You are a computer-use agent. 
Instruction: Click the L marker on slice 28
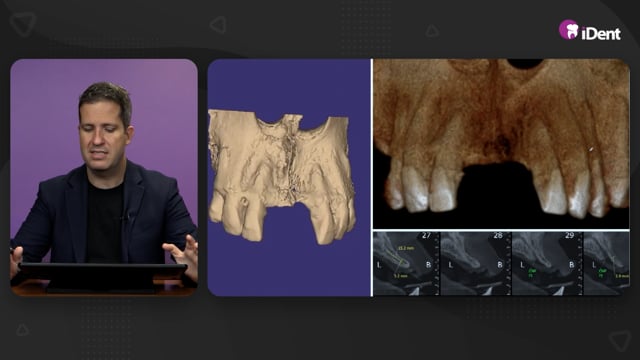[x=451, y=265]
